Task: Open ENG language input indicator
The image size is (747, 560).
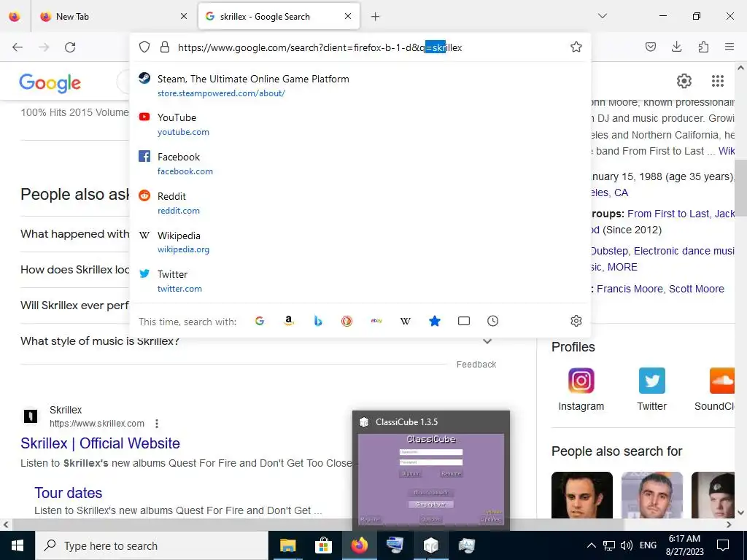Action: [x=648, y=545]
